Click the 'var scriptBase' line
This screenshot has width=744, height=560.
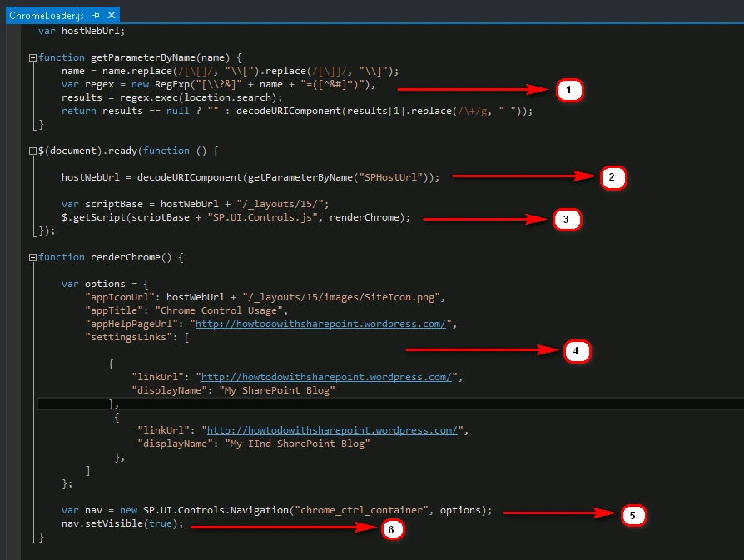click(x=195, y=204)
